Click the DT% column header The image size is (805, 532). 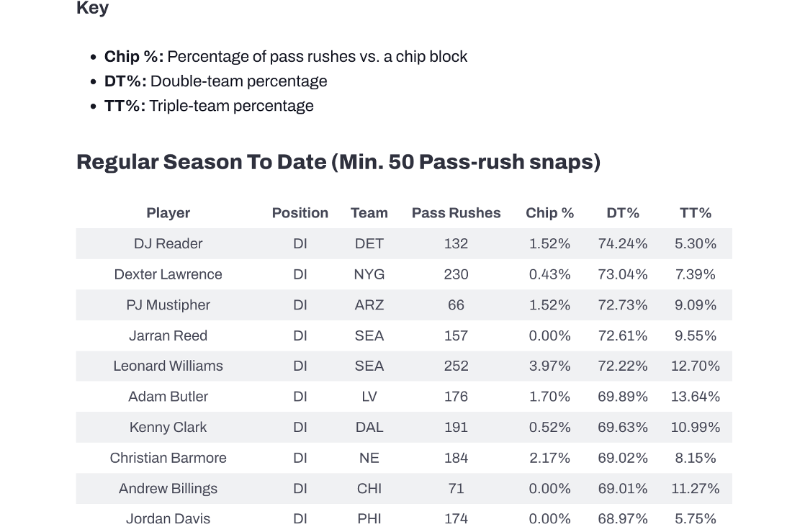pyautogui.click(x=623, y=213)
